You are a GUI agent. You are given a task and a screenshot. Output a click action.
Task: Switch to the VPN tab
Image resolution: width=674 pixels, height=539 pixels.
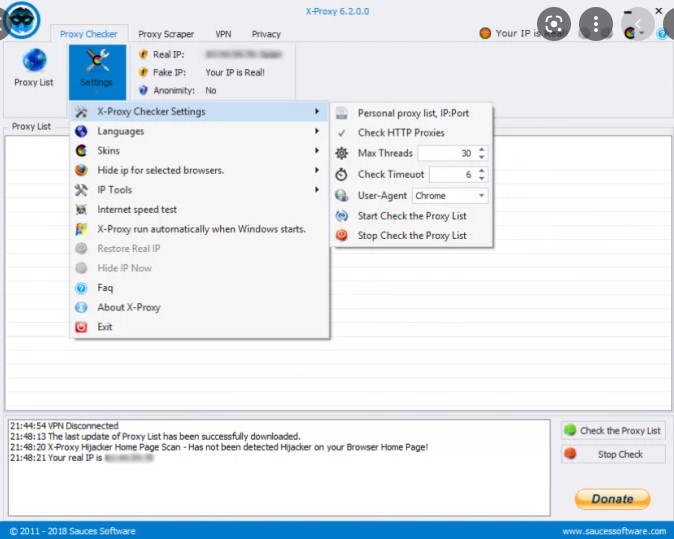(x=223, y=34)
